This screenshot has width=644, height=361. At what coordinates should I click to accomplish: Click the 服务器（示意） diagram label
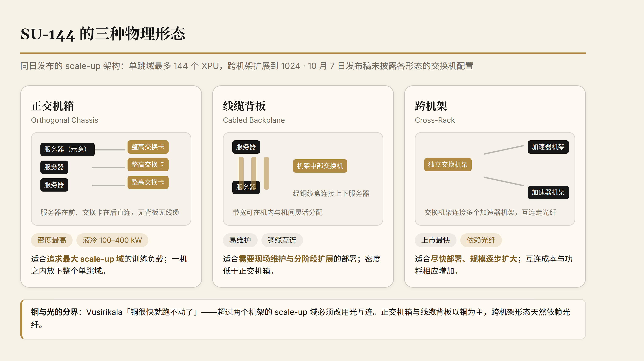(x=68, y=149)
